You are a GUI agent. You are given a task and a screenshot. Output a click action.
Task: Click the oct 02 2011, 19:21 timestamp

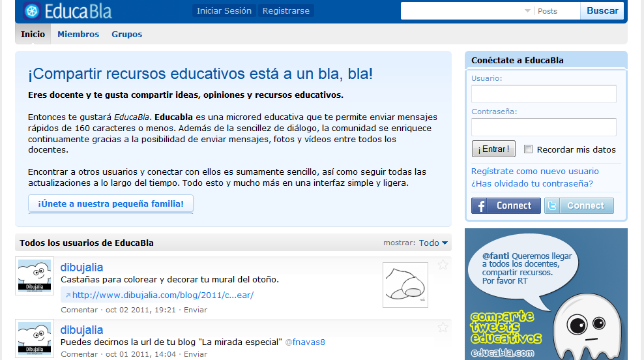(x=140, y=310)
